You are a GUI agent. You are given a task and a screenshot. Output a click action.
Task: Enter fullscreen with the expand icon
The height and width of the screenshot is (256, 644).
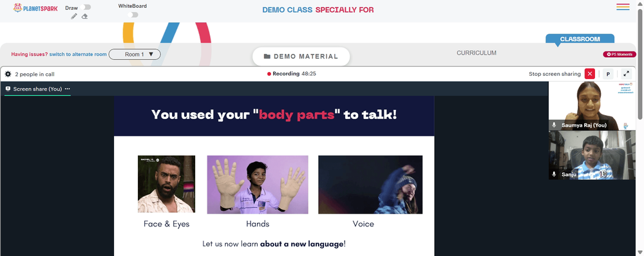627,74
